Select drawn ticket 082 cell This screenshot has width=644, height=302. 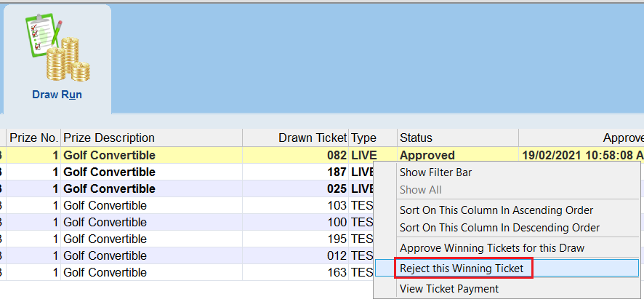(296, 156)
